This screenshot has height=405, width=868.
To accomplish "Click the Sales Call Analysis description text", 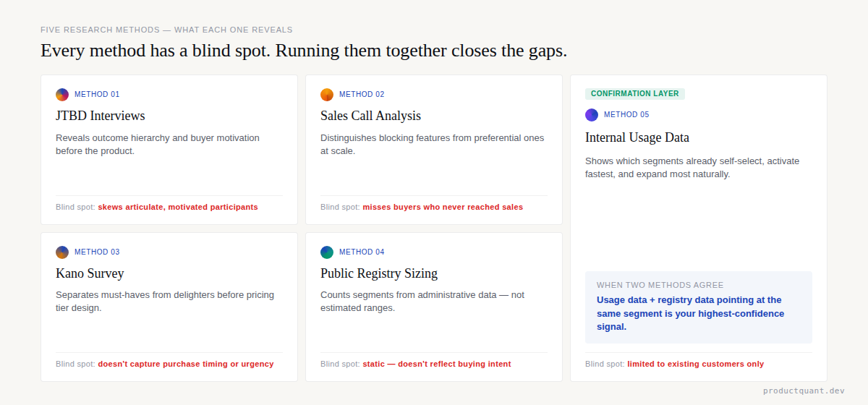I will (x=433, y=145).
